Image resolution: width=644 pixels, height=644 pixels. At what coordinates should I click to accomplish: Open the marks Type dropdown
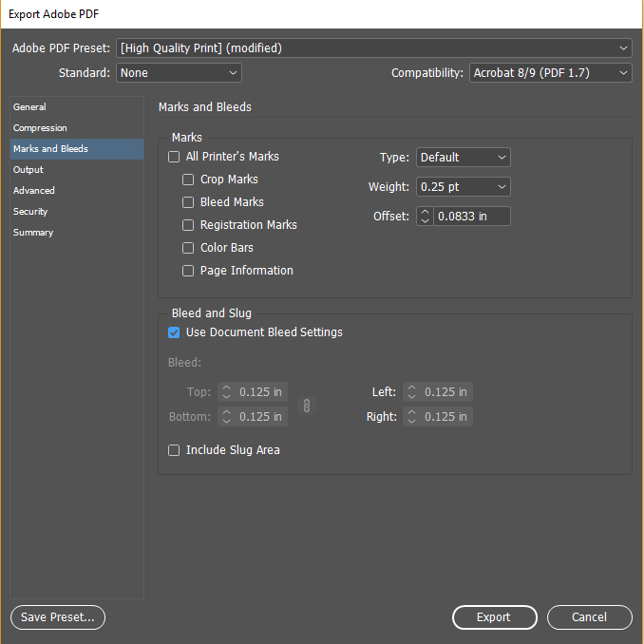(x=464, y=158)
